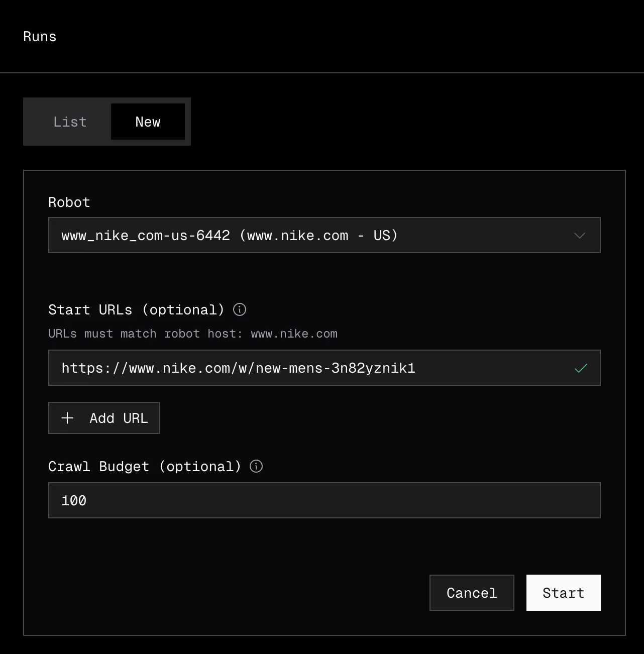The image size is (644, 654).
Task: Start the crawl run
Action: pyautogui.click(x=563, y=593)
